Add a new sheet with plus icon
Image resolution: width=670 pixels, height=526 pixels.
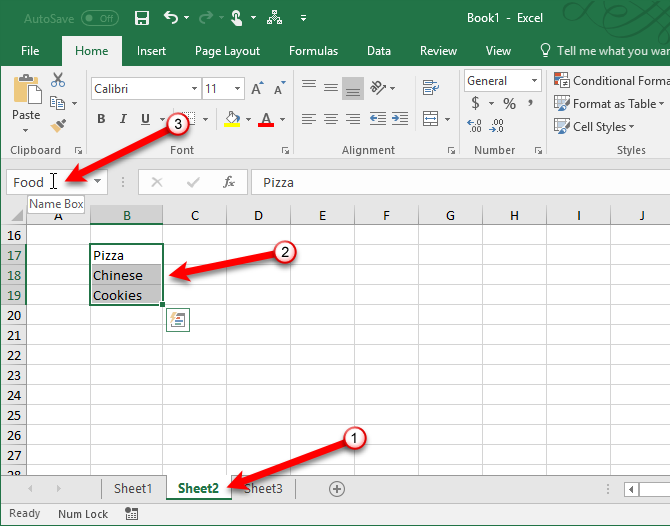tap(337, 489)
